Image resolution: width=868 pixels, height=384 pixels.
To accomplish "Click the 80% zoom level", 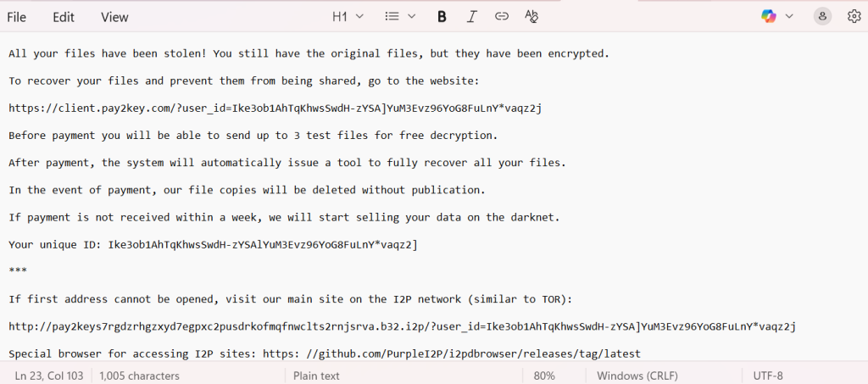I will pos(544,376).
